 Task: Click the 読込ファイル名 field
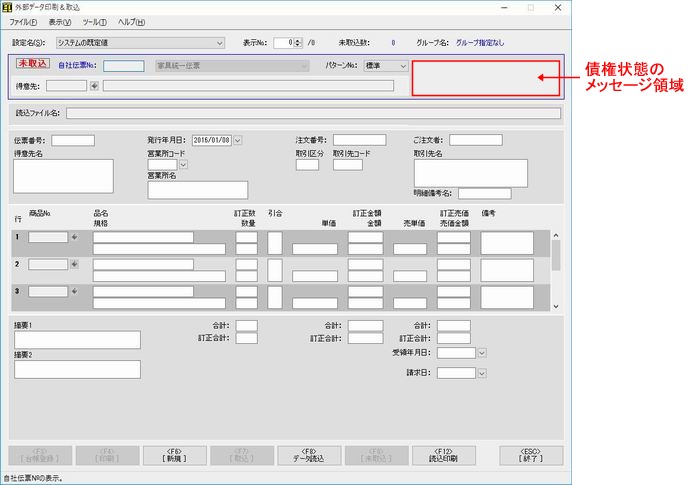click(x=313, y=113)
